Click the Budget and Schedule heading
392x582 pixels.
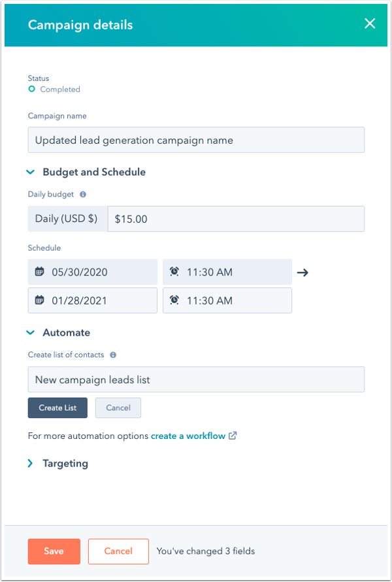pyautogui.click(x=94, y=172)
